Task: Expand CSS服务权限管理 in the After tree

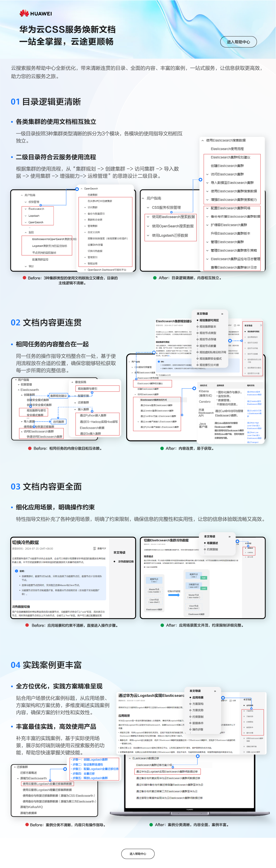Action: tap(148, 208)
